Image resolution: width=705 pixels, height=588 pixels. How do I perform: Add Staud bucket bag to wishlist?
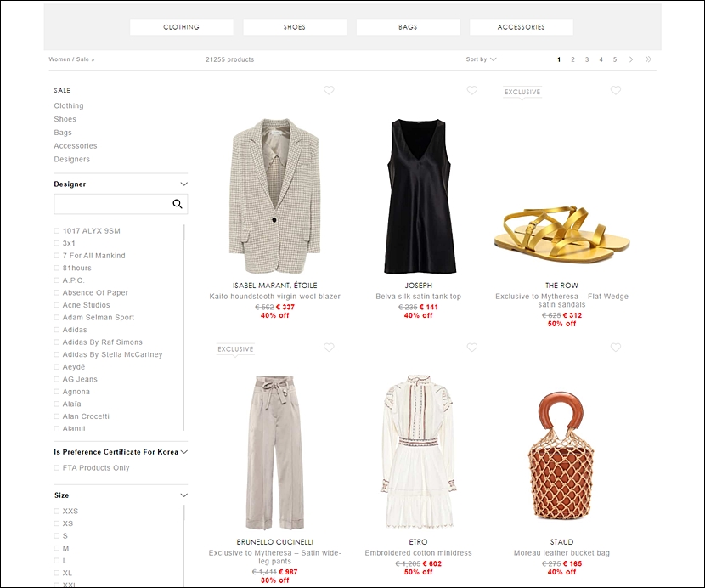pos(616,348)
